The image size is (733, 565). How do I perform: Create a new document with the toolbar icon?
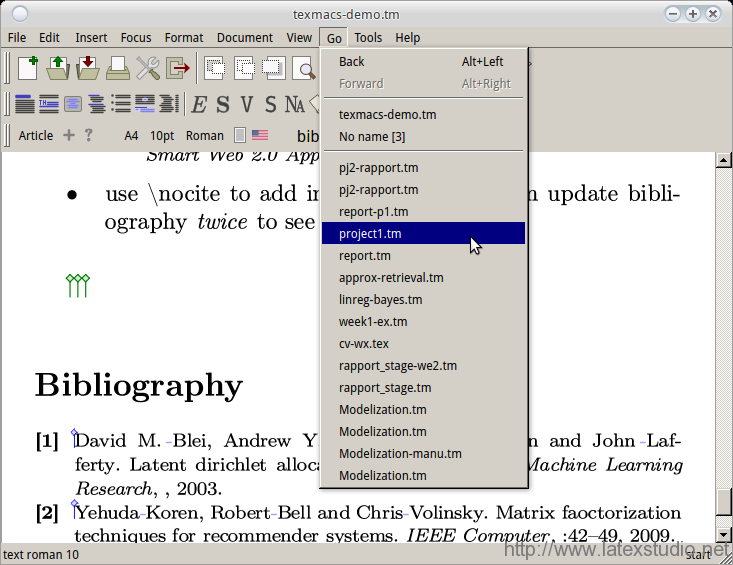28,68
